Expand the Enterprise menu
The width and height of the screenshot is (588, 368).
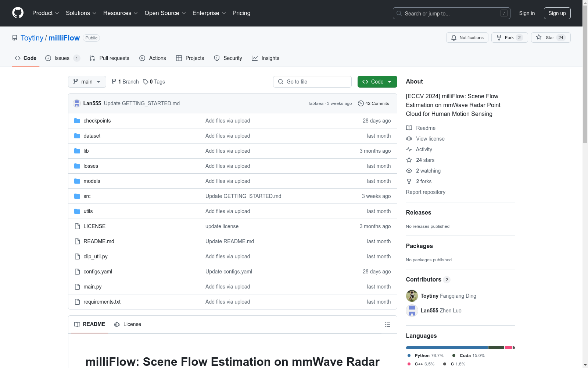[x=209, y=13]
